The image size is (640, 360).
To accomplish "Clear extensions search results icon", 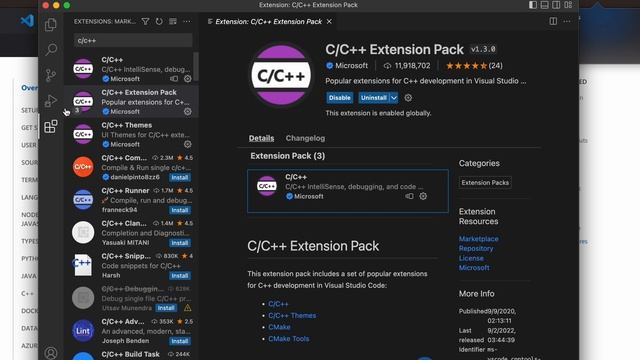I will [x=173, y=22].
